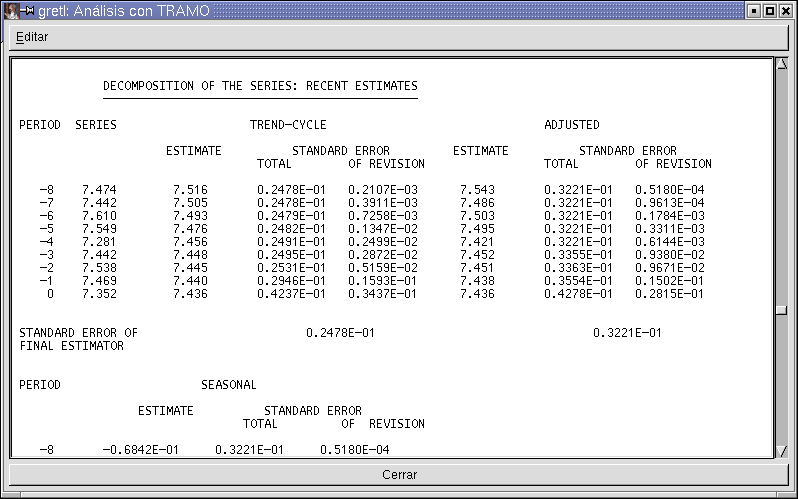This screenshot has width=798, height=499.
Task: Click the SERIES column header
Action: 96,125
